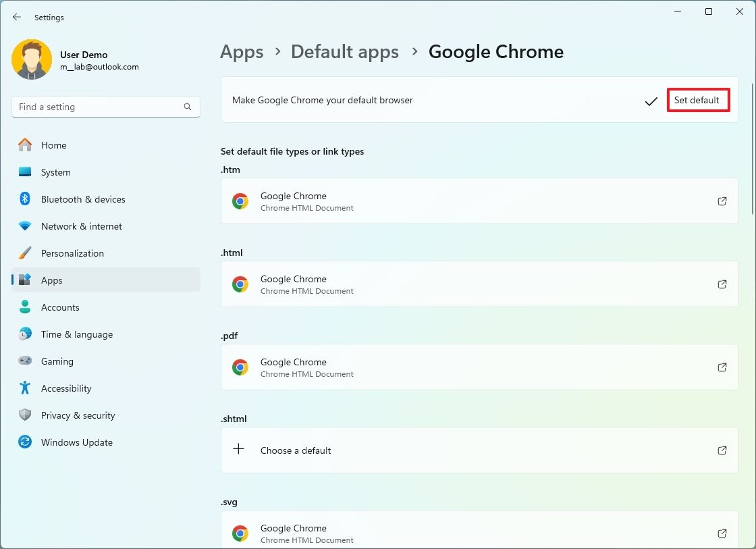Click the checkmark next to Set default

tap(651, 101)
